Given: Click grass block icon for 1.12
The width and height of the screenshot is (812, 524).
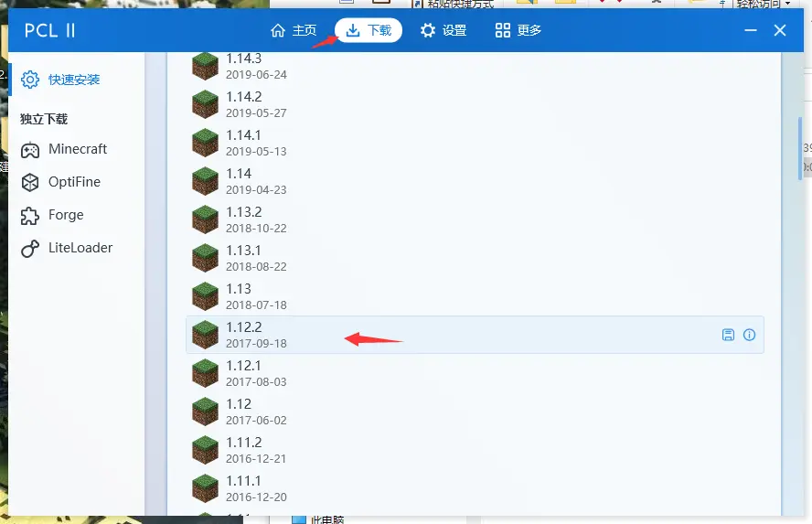Looking at the screenshot, I should point(205,412).
